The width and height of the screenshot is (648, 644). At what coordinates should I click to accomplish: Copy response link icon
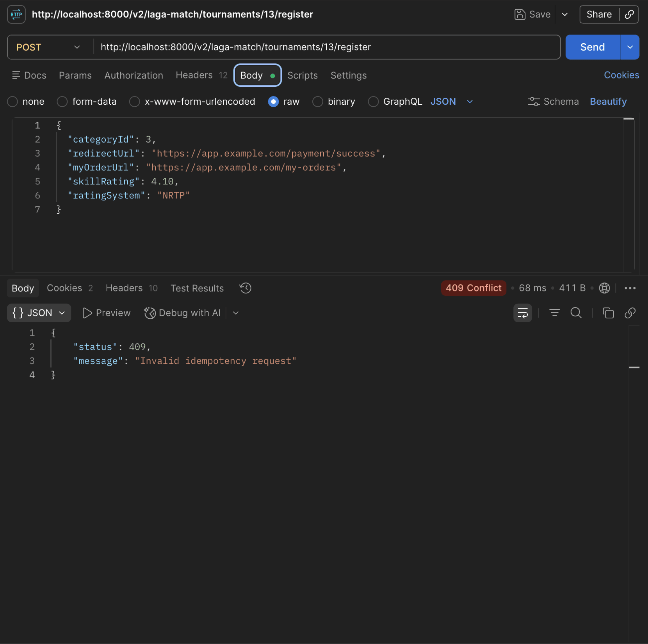(629, 313)
